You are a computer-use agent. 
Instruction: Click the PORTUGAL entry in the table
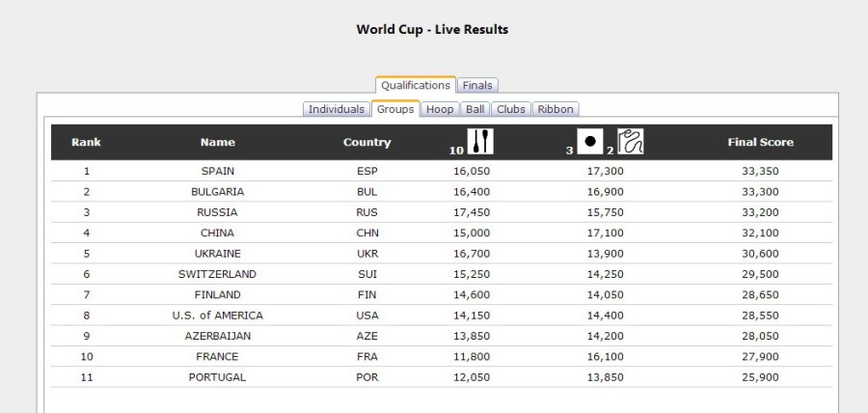[217, 377]
